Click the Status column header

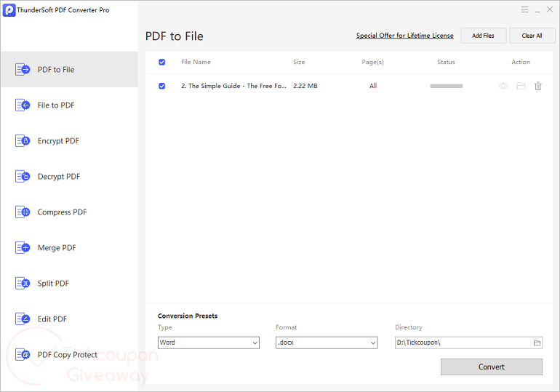pos(446,62)
